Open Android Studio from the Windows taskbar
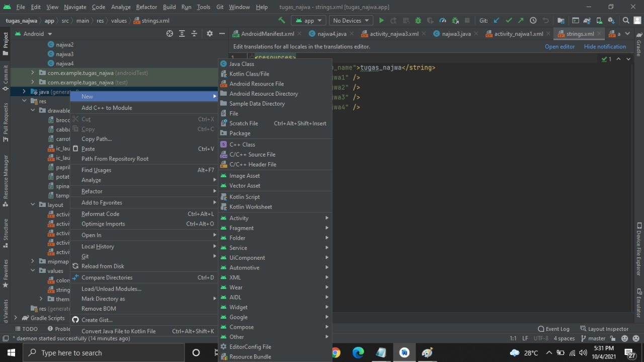 [x=405, y=352]
